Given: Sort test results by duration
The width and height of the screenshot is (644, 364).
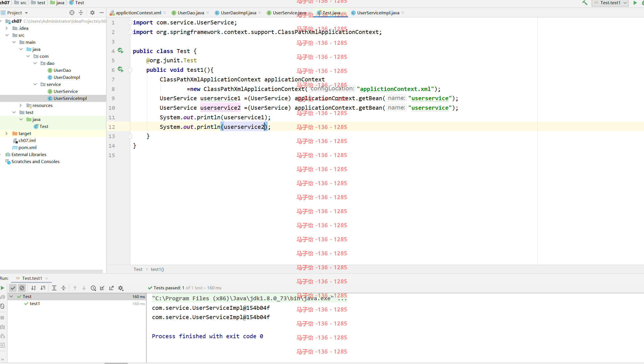Looking at the screenshot, I should coord(43,288).
